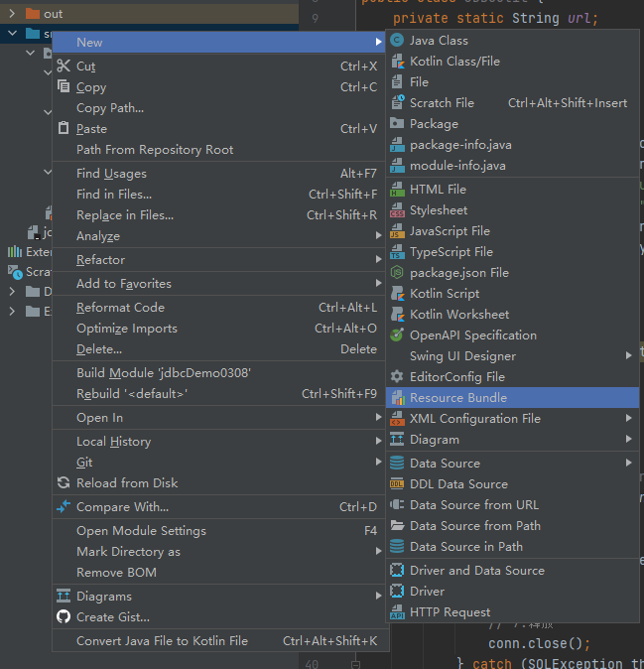Choose Build Module 'jdbcDemo0308'

tap(218, 373)
